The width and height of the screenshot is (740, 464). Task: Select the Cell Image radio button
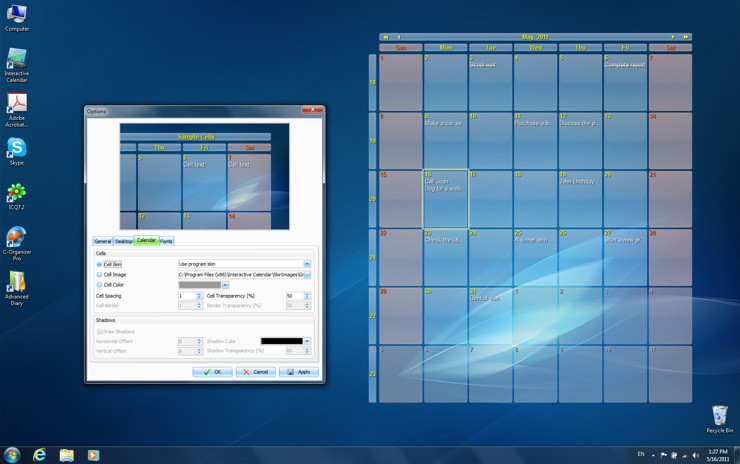pyautogui.click(x=99, y=275)
